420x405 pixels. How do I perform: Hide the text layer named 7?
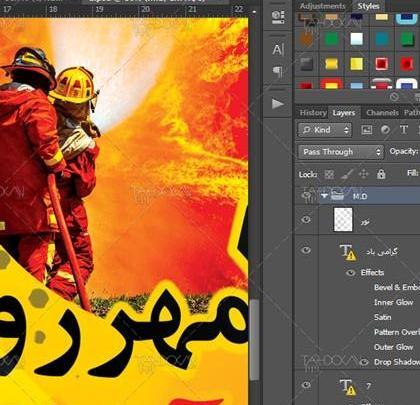[306, 385]
